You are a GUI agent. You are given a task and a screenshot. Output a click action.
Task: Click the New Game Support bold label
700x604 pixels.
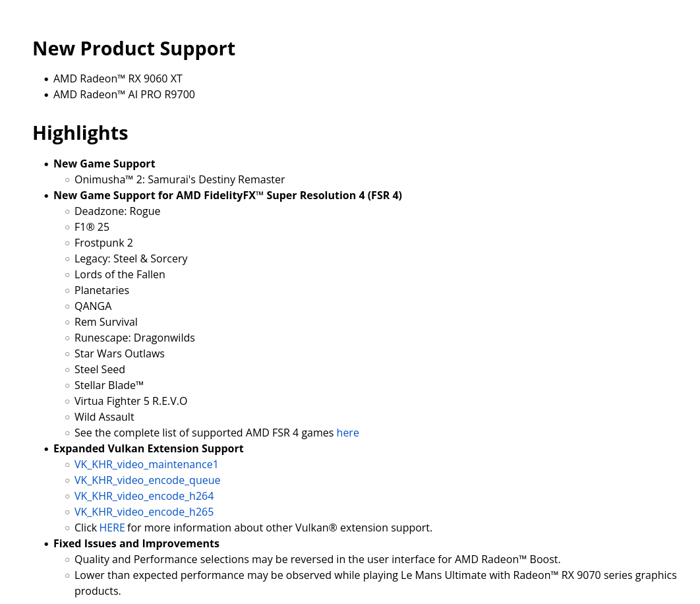click(104, 164)
